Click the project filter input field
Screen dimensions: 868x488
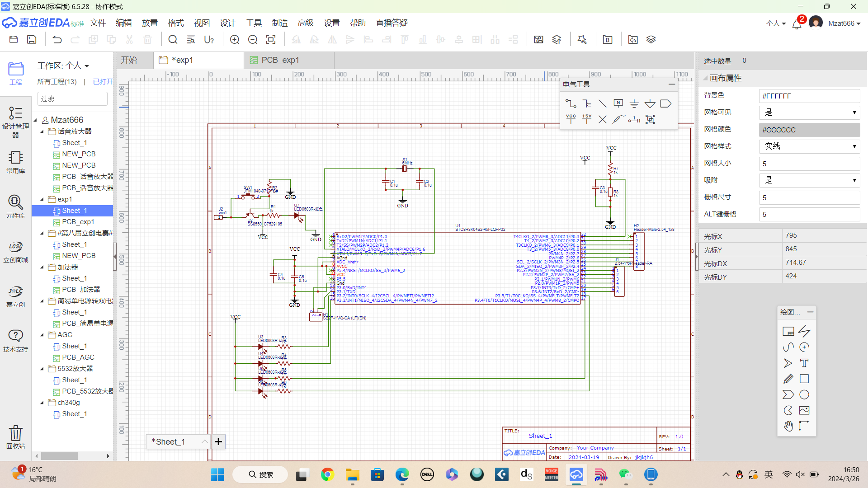tap(72, 99)
